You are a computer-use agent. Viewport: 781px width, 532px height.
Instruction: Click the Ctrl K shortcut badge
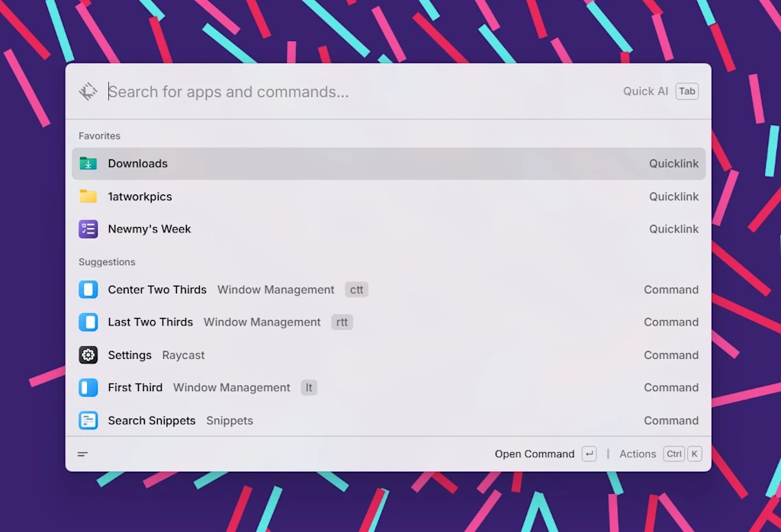coord(683,453)
